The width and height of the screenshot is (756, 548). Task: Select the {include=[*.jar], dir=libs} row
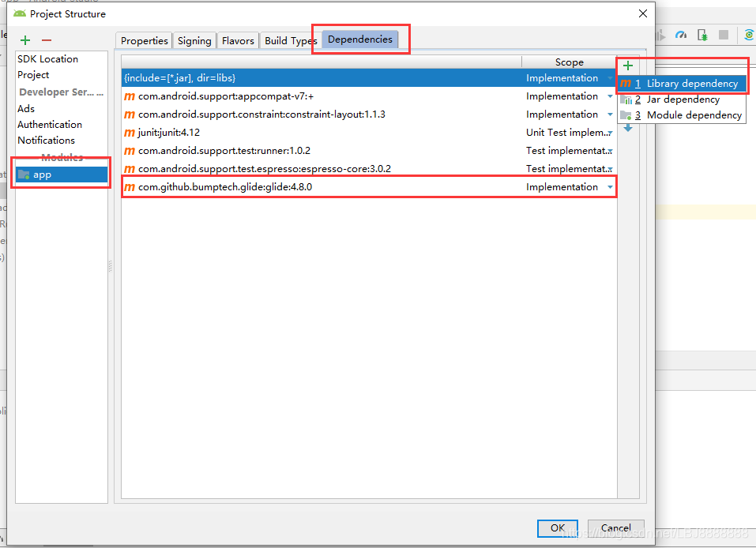coord(369,78)
